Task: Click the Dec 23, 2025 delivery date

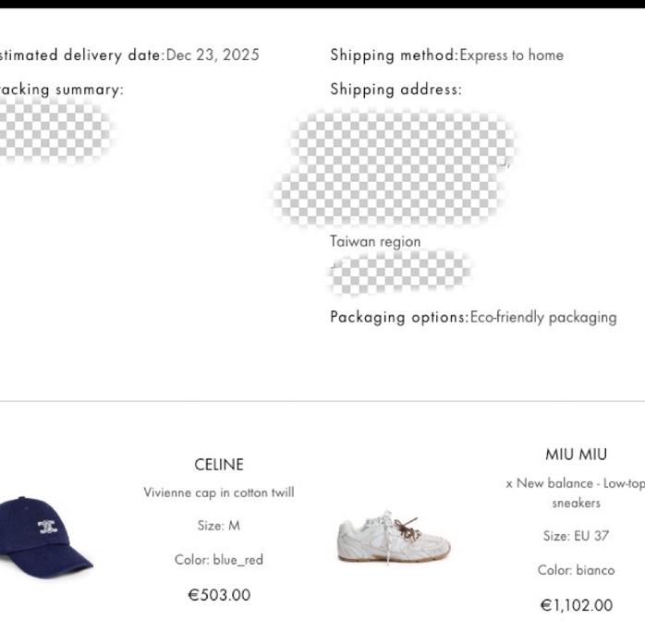Action: [213, 55]
